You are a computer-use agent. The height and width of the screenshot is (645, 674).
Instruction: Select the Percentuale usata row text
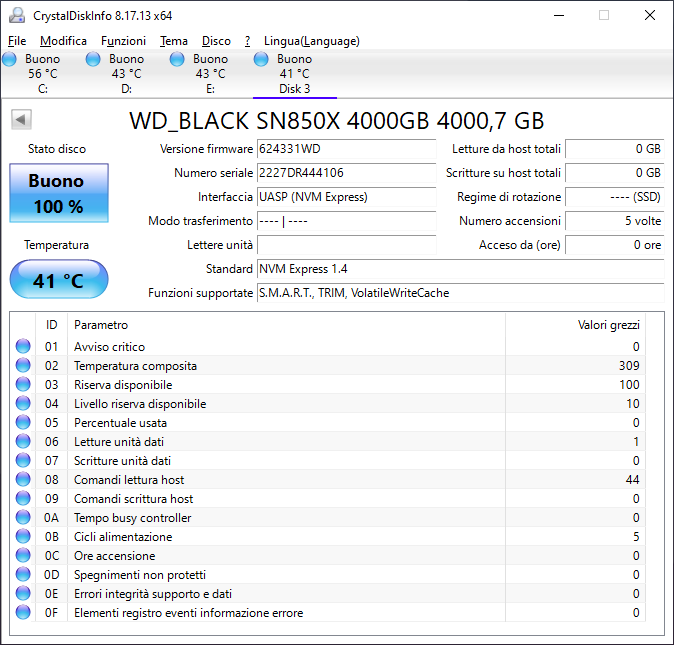(120, 423)
